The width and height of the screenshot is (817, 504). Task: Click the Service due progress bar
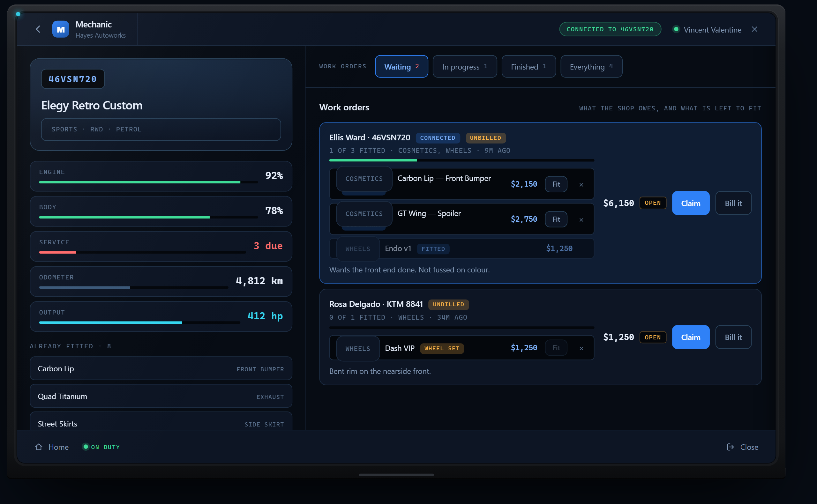pyautogui.click(x=142, y=252)
